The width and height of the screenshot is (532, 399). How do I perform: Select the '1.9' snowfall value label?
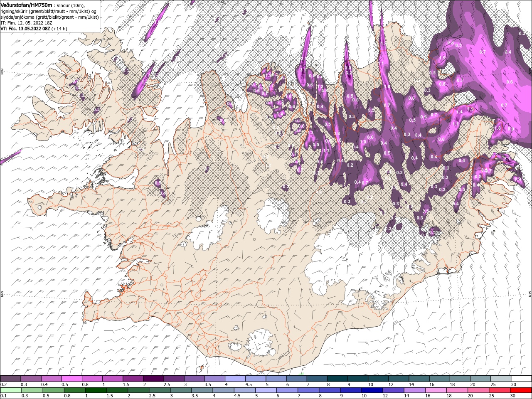tap(470, 109)
